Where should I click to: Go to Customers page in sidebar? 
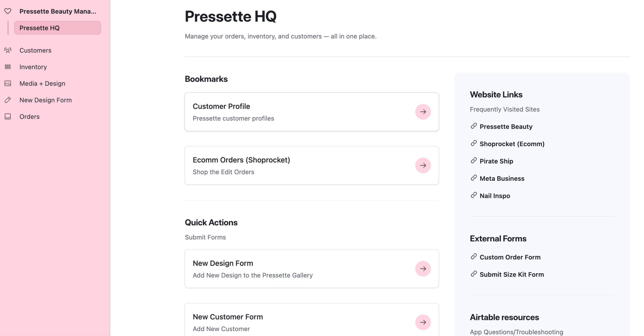coord(35,50)
